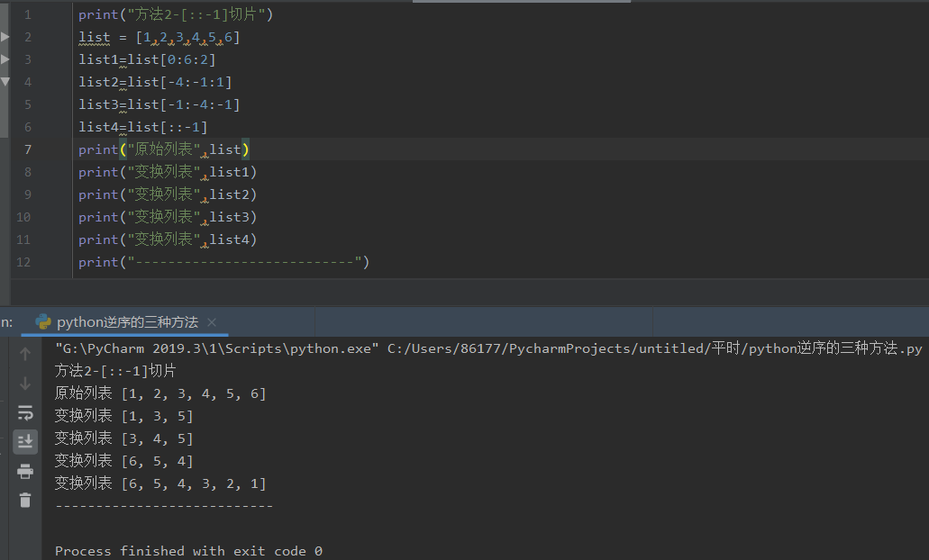The image size is (929, 560).
Task: Click the Up navigation arrow in console toolbar
Action: click(x=25, y=353)
